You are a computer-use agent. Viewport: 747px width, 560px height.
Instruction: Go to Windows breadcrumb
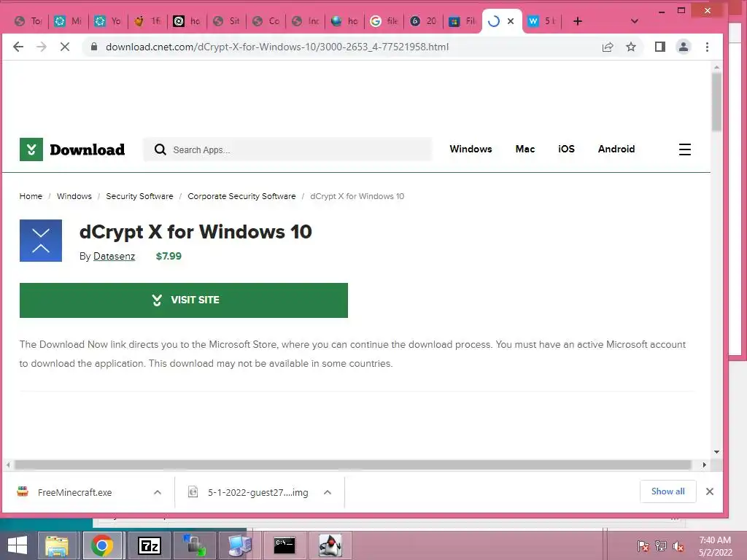[74, 196]
